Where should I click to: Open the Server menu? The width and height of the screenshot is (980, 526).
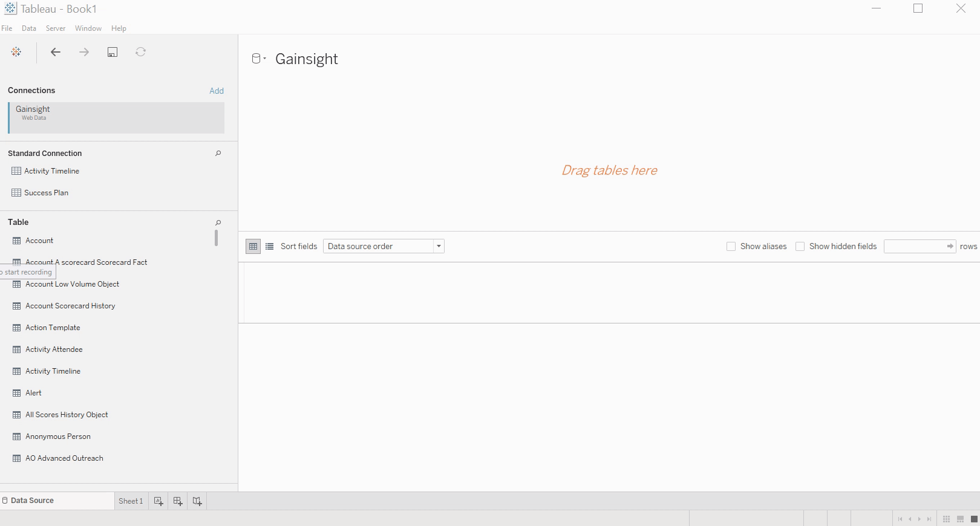pos(56,28)
